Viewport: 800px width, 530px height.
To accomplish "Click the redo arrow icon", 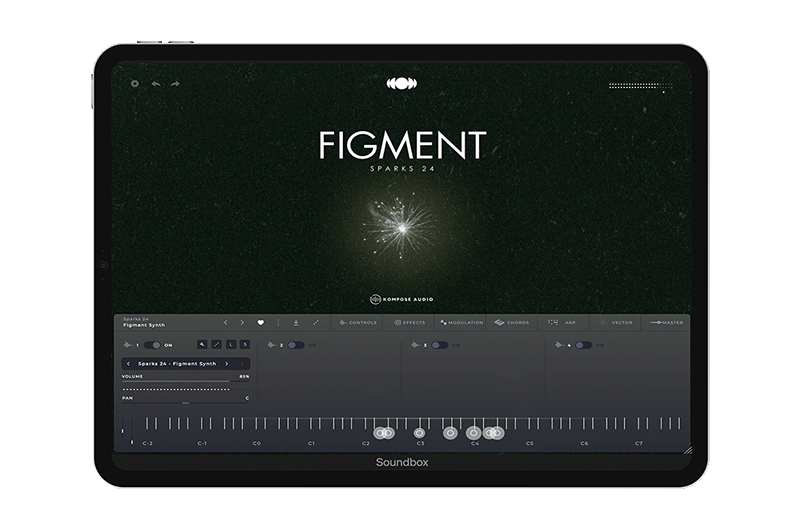I will (175, 84).
